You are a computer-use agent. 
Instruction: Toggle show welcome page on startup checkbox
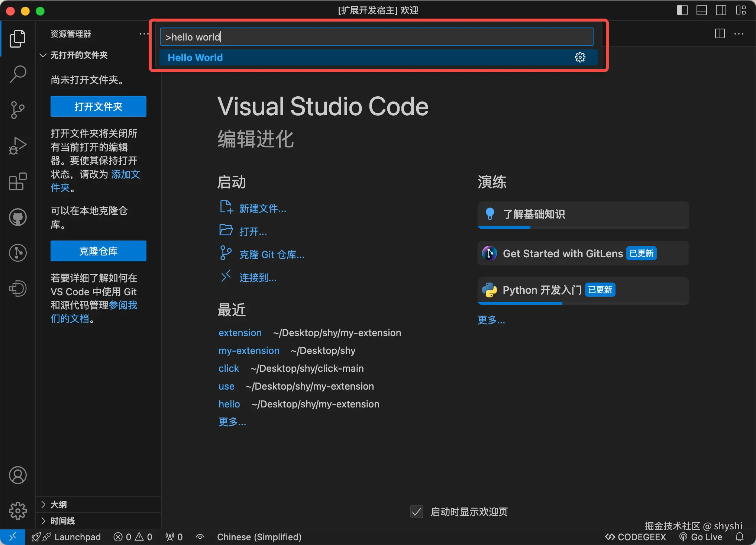(x=417, y=512)
